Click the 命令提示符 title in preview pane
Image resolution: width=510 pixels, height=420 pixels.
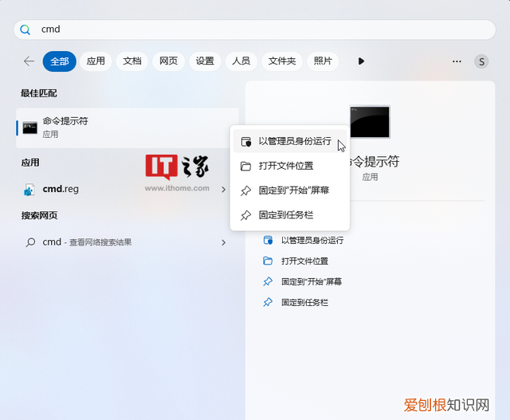375,161
